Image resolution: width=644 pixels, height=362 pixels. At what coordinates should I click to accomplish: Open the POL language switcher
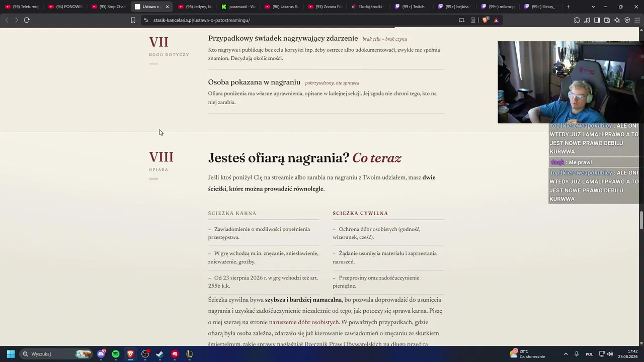tap(589, 354)
